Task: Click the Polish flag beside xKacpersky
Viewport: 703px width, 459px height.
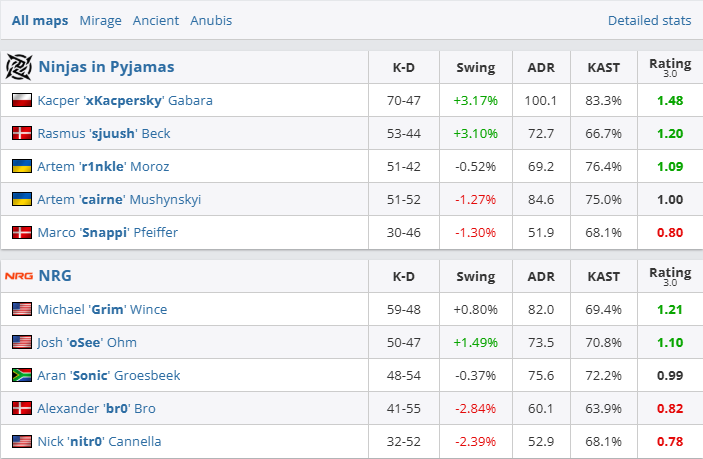Action: point(21,100)
